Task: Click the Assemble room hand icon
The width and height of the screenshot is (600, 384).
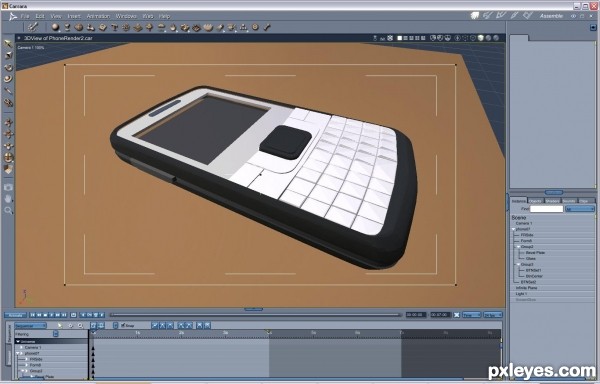Action: tap(475, 15)
